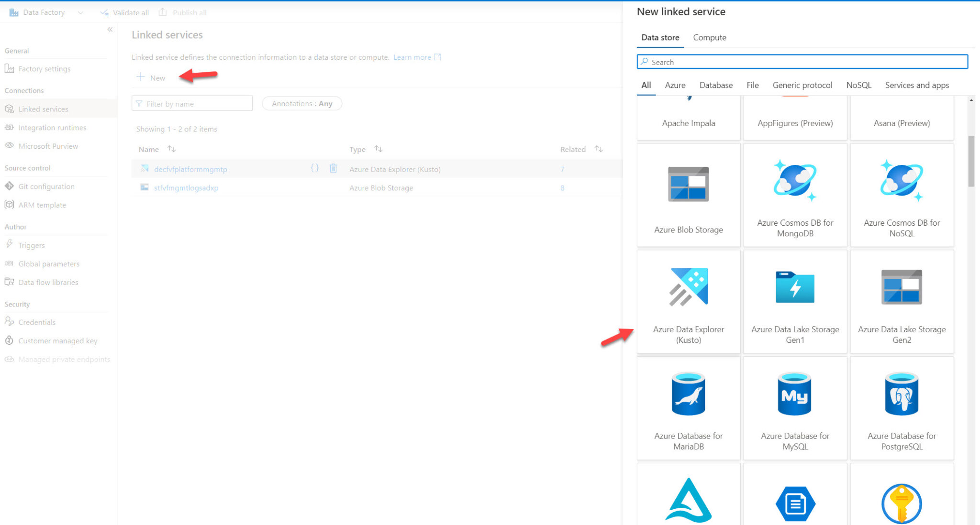Select Azure Blob Storage tile
This screenshot has height=525, width=980.
point(688,195)
